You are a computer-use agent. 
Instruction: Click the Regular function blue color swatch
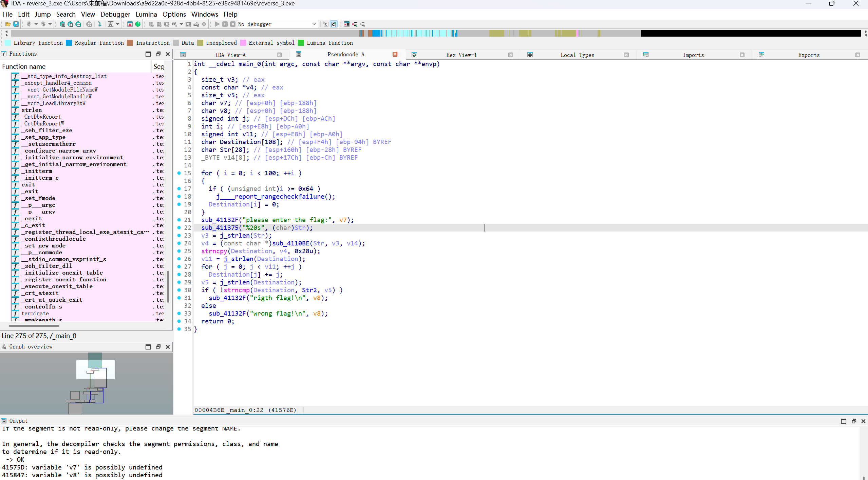(x=69, y=43)
